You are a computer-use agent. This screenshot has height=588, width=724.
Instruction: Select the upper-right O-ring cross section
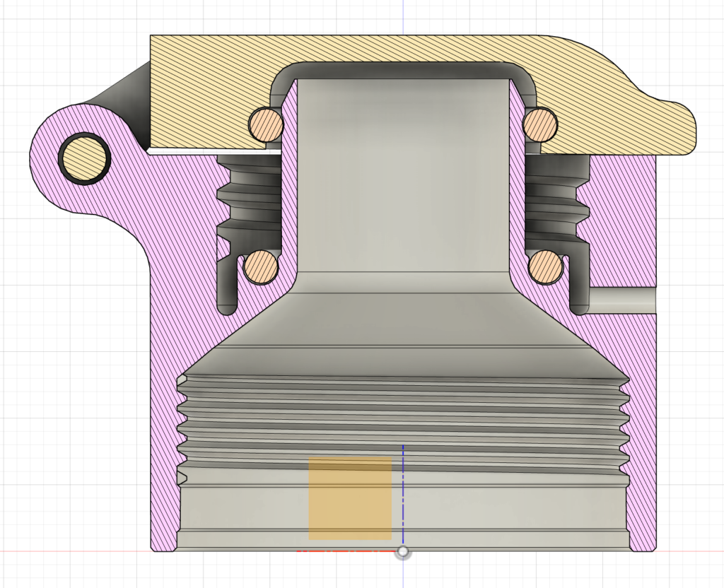541,124
